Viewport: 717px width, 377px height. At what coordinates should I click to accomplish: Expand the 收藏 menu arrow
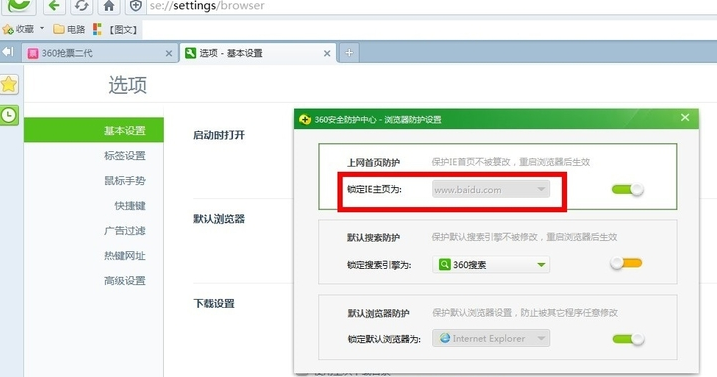click(42, 28)
